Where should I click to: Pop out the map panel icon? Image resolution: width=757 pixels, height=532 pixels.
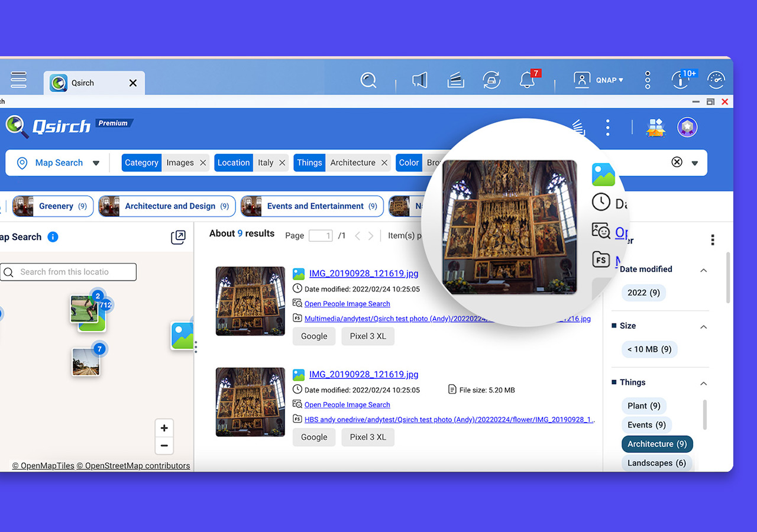point(178,237)
